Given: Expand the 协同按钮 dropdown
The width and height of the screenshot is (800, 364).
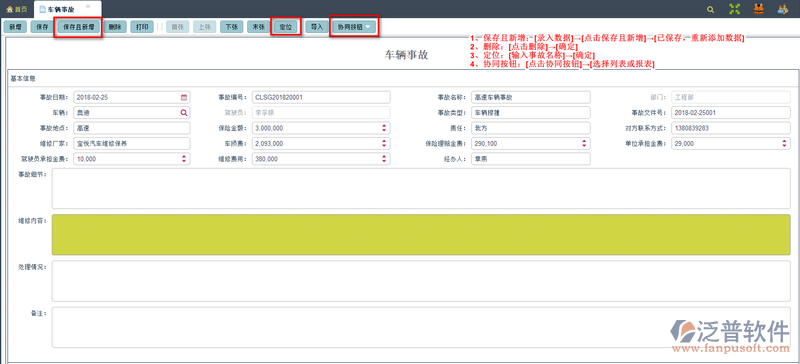Looking at the screenshot, I should click(x=355, y=27).
